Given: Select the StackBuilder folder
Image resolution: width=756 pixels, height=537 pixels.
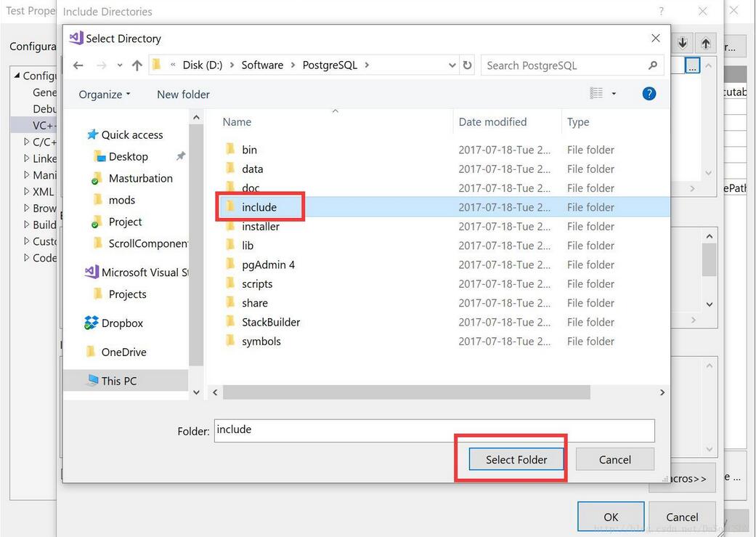Looking at the screenshot, I should pyautogui.click(x=270, y=323).
